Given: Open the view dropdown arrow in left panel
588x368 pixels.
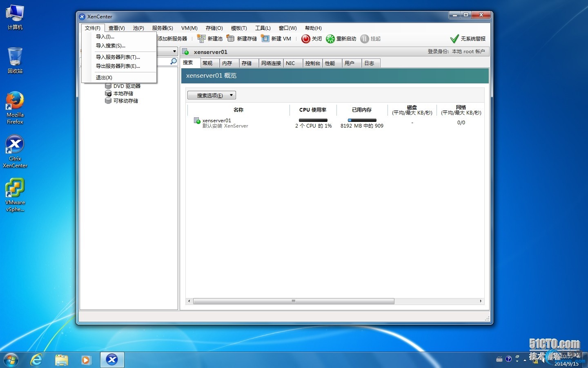Looking at the screenshot, I should point(174,52).
